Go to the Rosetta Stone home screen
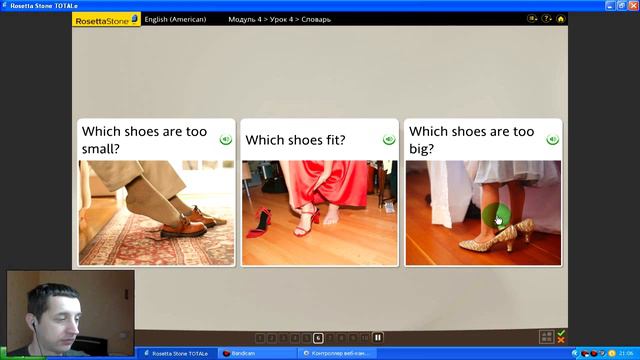Screen dimensions: 640x360 (561, 19)
